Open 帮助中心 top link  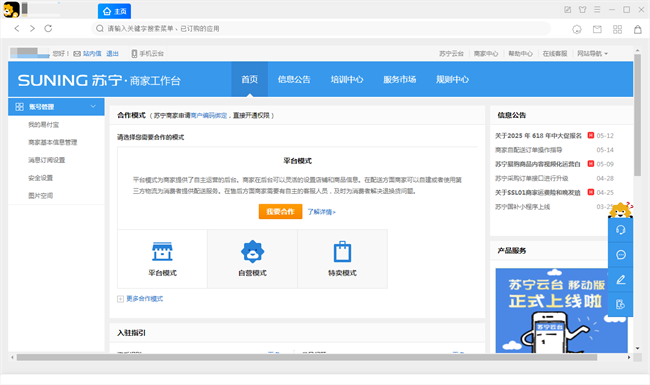tap(520, 53)
